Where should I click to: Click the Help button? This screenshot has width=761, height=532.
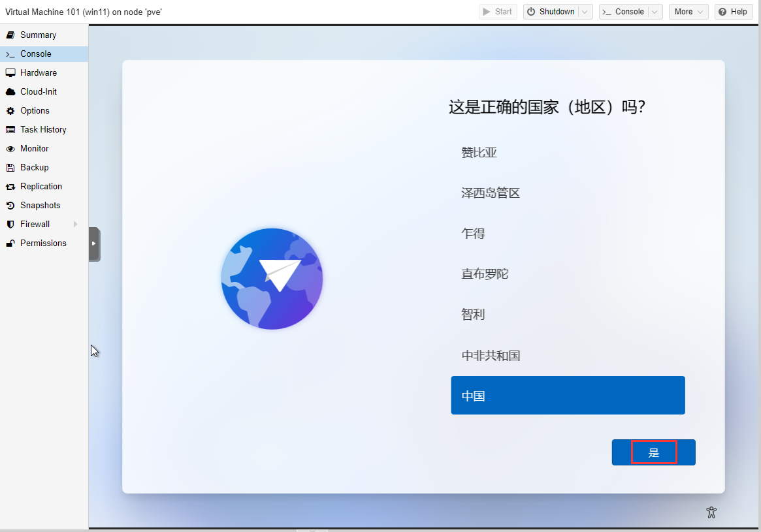[x=733, y=12]
